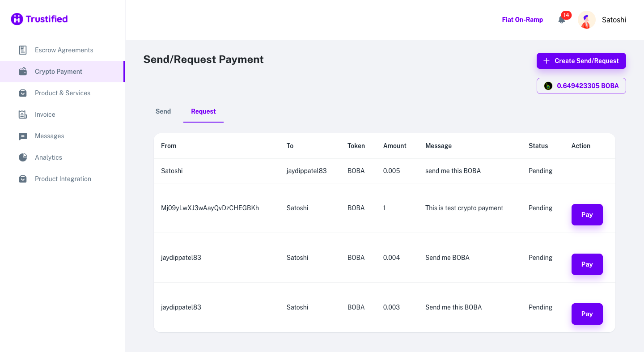644x352 pixels.
Task: Click the Create Send/Request button
Action: tap(581, 61)
